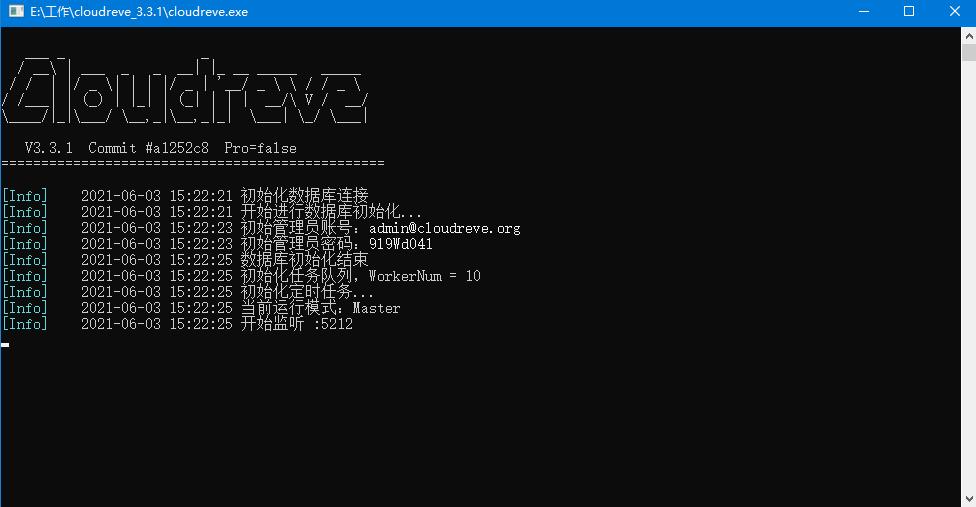Click the [Info] tag on first log line
The width and height of the screenshot is (976, 507).
24,196
